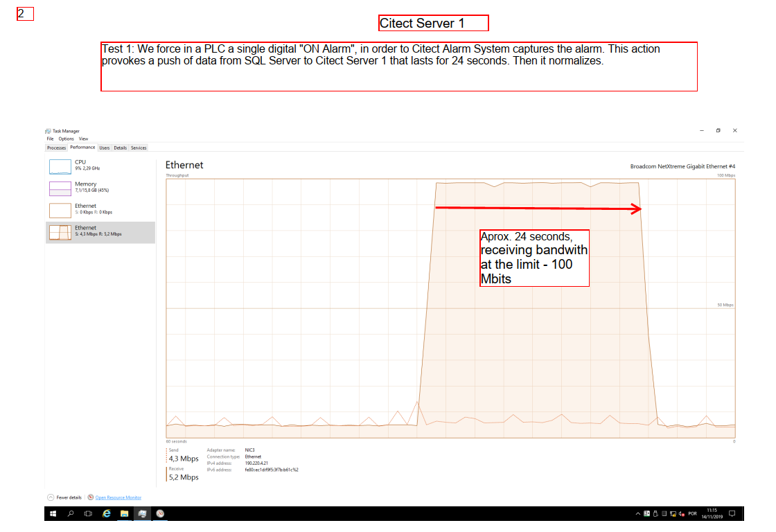
Task: Show hidden system tray icons chevron
Action: 638,514
